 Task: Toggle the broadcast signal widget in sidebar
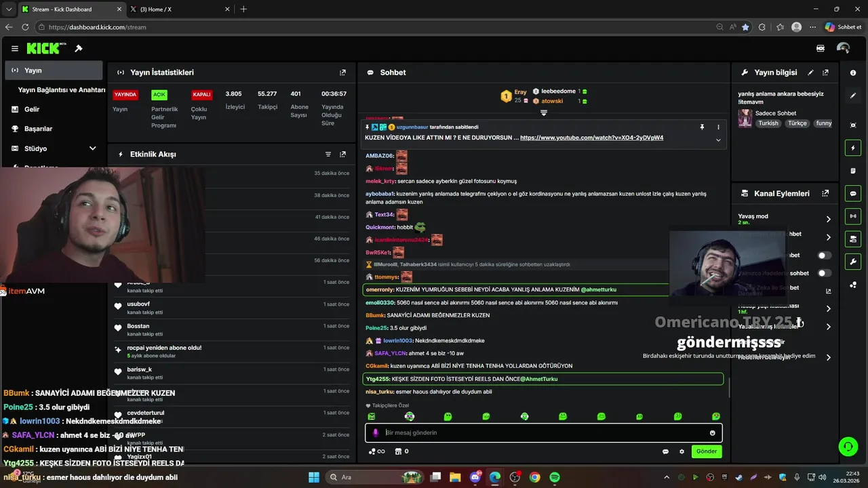point(853,216)
